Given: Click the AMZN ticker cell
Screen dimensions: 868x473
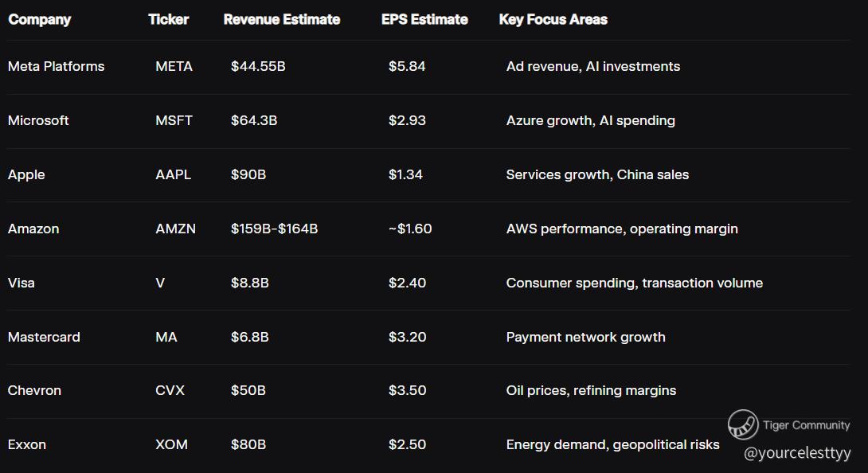Looking at the screenshot, I should (175, 229).
